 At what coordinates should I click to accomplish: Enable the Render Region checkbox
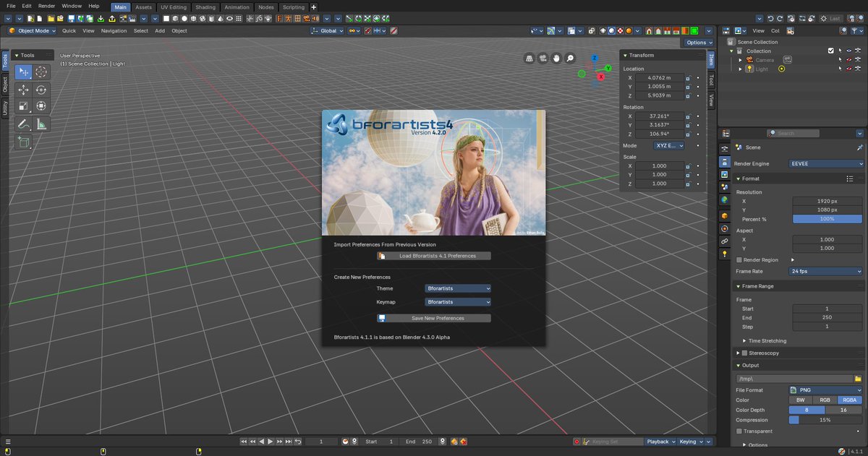(x=739, y=259)
